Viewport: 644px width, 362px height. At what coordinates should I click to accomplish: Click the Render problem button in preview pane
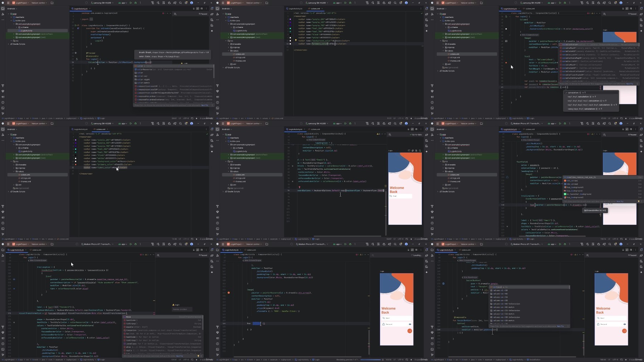click(182, 309)
